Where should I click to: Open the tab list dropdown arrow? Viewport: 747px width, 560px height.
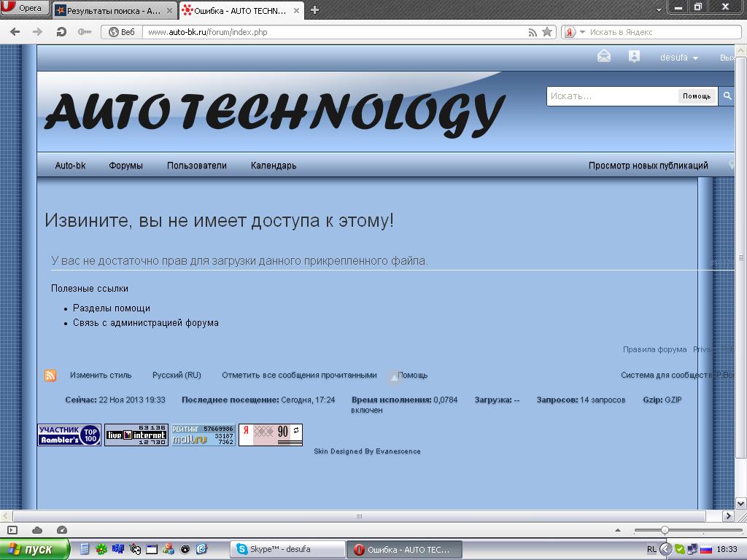coord(659,9)
